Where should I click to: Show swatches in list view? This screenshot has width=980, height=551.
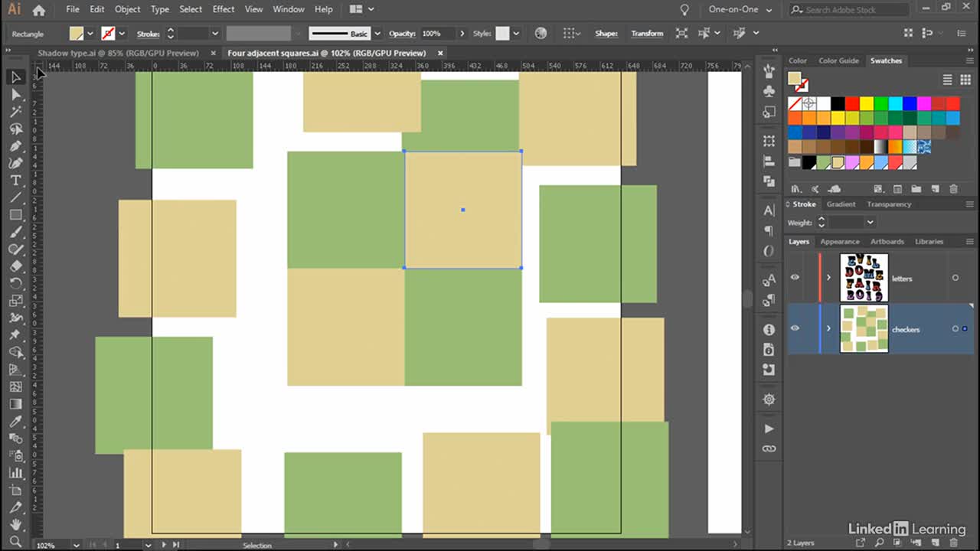tap(947, 80)
